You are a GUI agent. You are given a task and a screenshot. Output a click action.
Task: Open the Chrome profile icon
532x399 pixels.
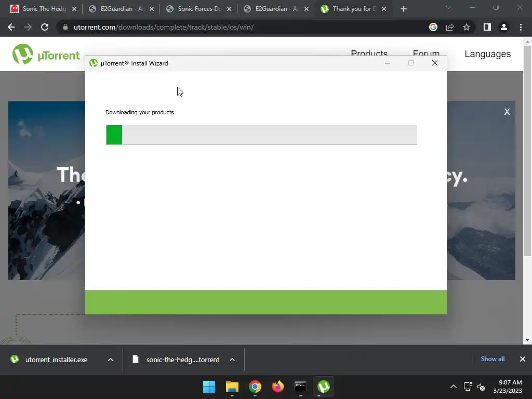pyautogui.click(x=504, y=27)
